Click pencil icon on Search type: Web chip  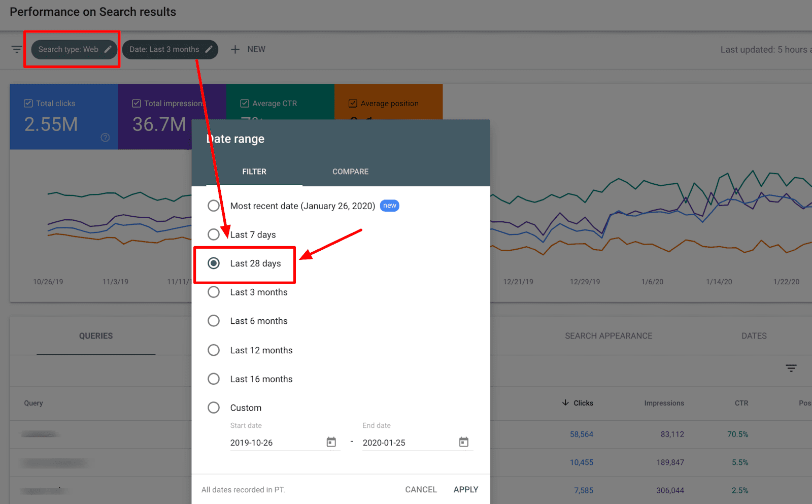click(108, 49)
